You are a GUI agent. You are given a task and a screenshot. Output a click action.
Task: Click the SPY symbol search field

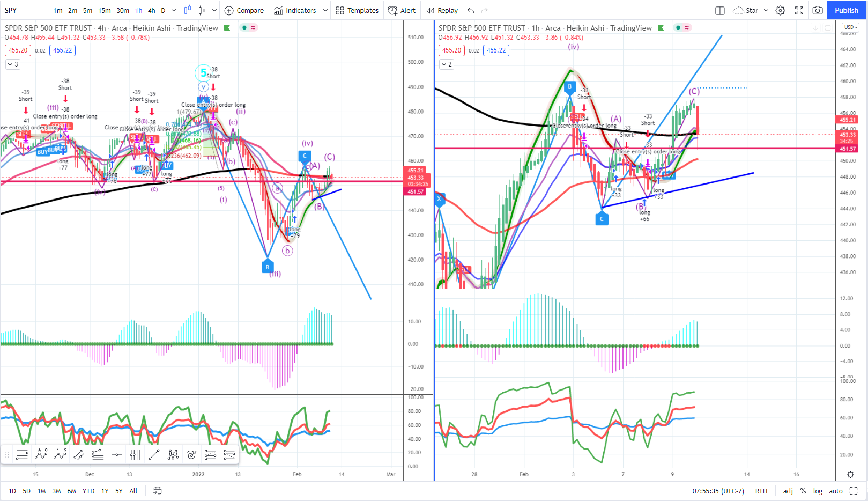[24, 10]
